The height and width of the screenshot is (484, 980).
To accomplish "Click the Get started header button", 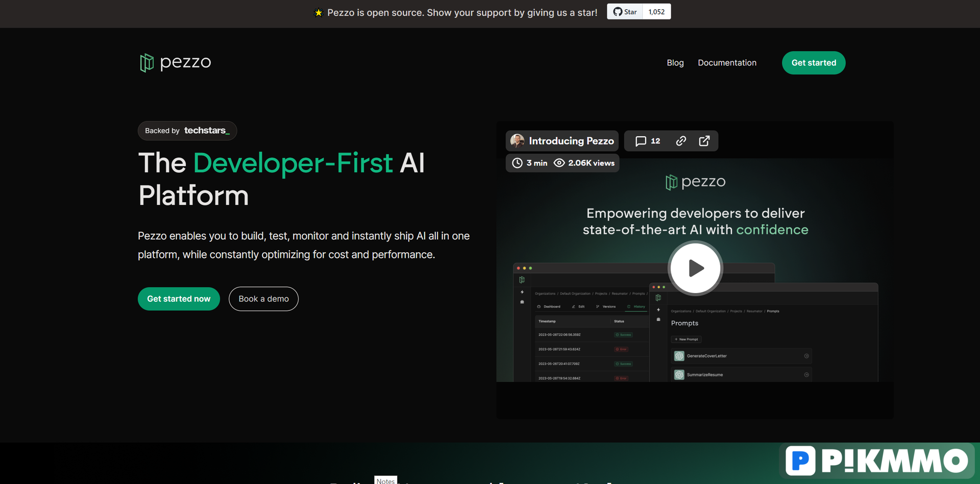I will 814,63.
